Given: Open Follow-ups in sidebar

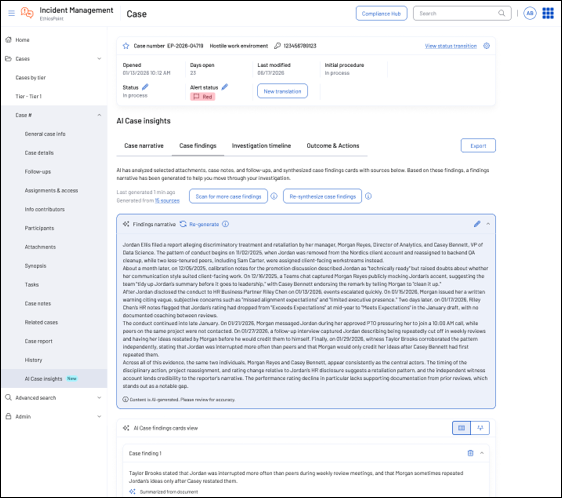Looking at the screenshot, I should coord(38,171).
